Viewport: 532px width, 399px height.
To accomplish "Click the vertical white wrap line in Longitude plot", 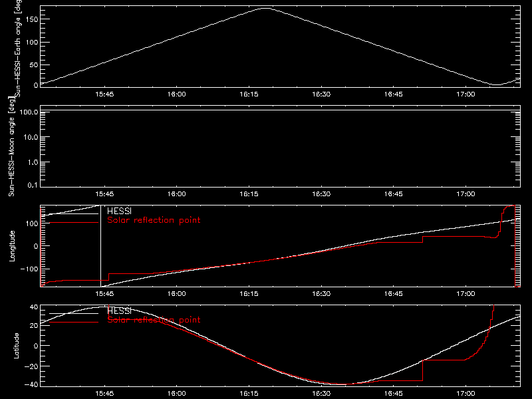I will point(101,246).
